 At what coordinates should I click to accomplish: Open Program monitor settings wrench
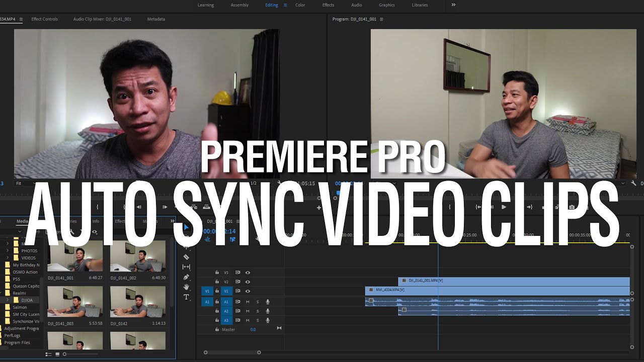633,184
